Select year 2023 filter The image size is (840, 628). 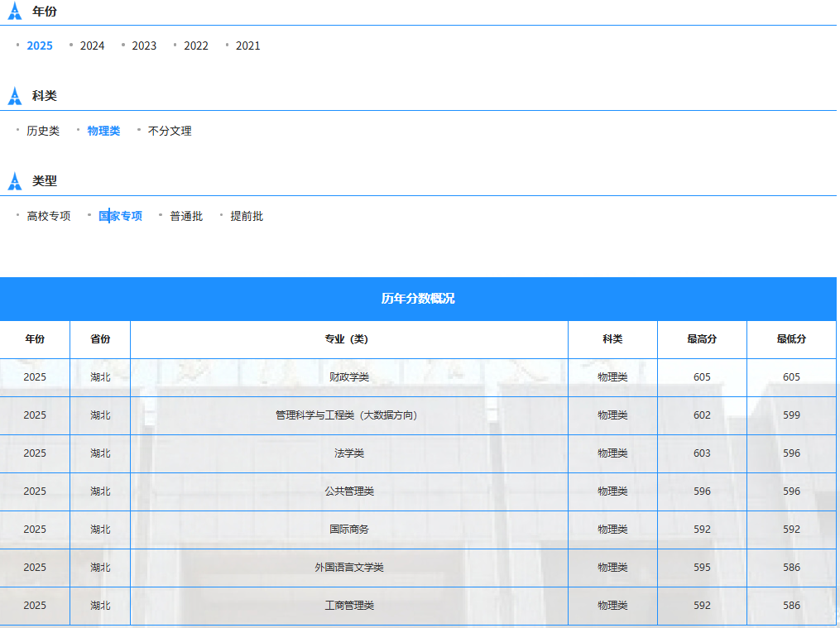point(144,46)
